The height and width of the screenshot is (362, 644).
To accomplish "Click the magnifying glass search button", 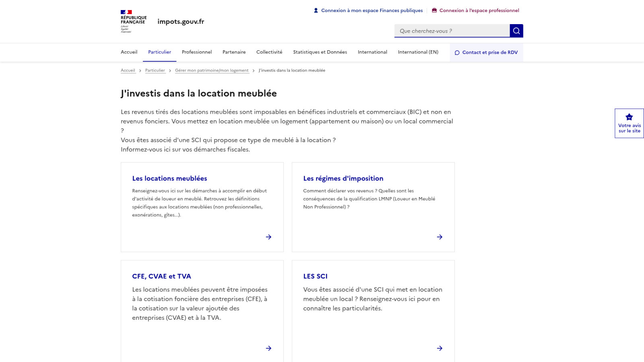I will 516,31.
